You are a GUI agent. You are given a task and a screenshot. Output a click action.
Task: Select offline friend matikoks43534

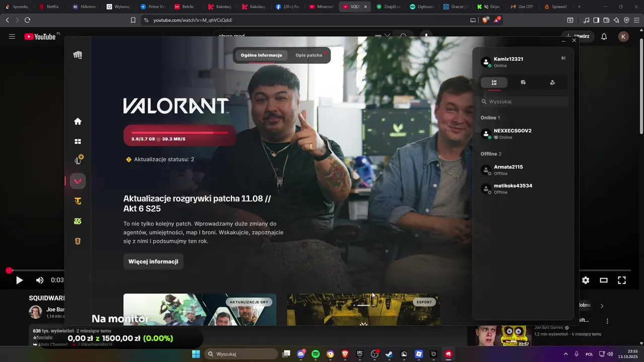(x=523, y=189)
